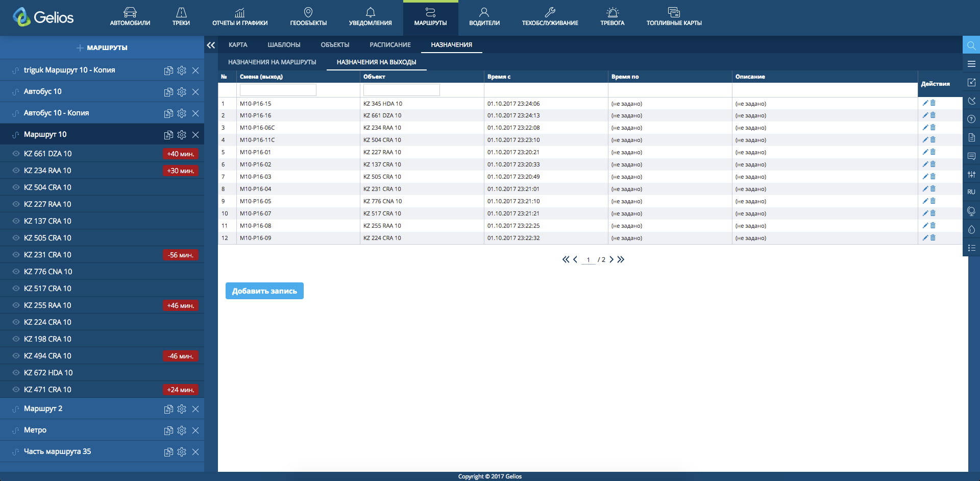Open sliders settings icon in right sidebar
980x481 pixels.
click(x=971, y=174)
